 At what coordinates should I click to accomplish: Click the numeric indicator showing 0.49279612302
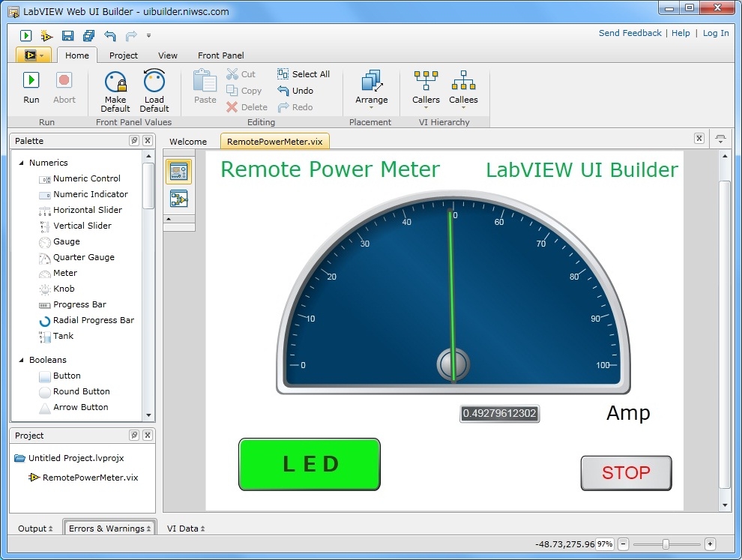coord(499,413)
